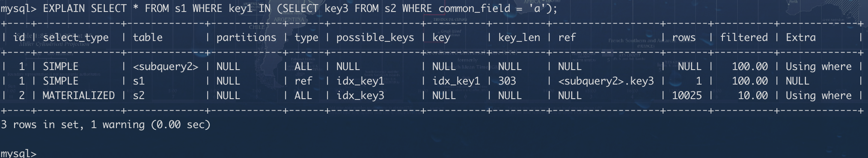868x158 pixels.
Task: Click the '3 rows in set' result line
Action: point(106,125)
